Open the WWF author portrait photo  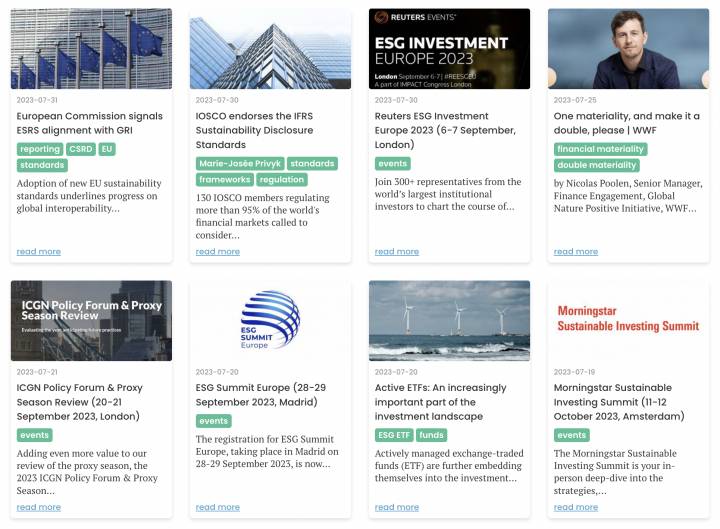[x=628, y=49]
